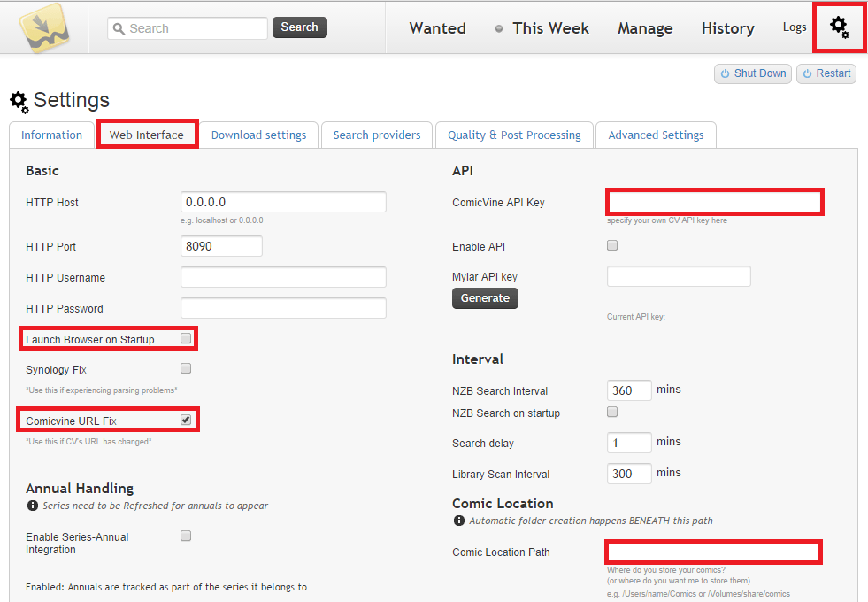
Task: Open the Wanted page
Action: [x=437, y=28]
